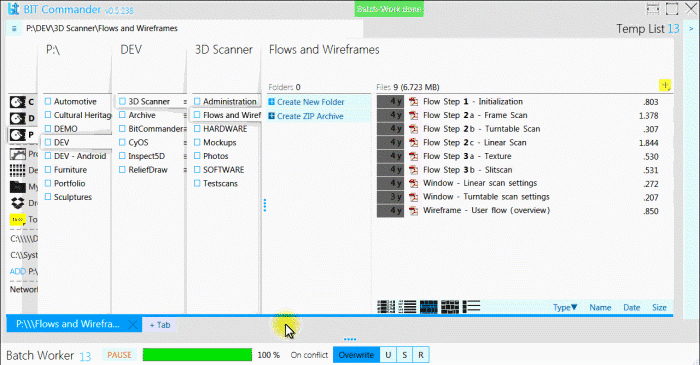Screen dimensions: 700x365
Task: Open the Network entry in sidebar
Action: pos(24,289)
